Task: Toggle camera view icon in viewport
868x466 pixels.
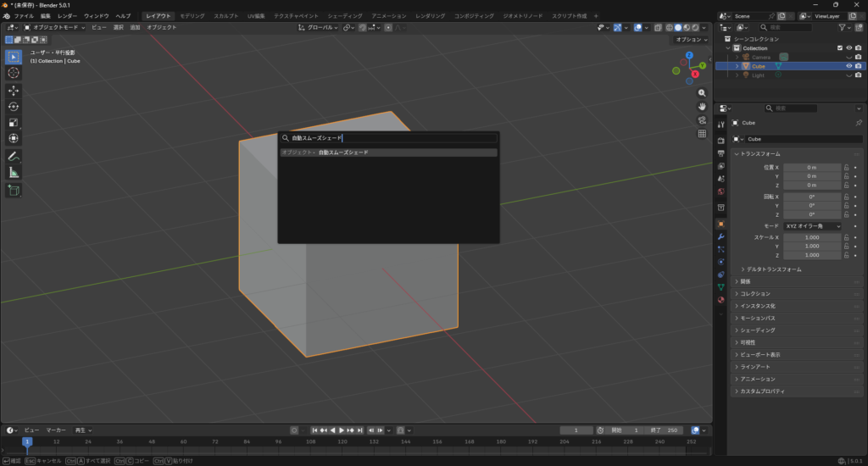Action: click(702, 119)
